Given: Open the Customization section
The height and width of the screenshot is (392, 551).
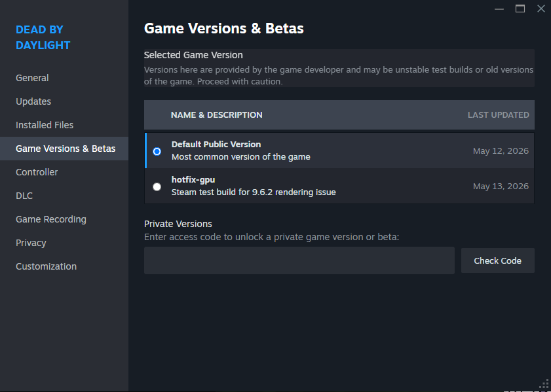Looking at the screenshot, I should [46, 266].
